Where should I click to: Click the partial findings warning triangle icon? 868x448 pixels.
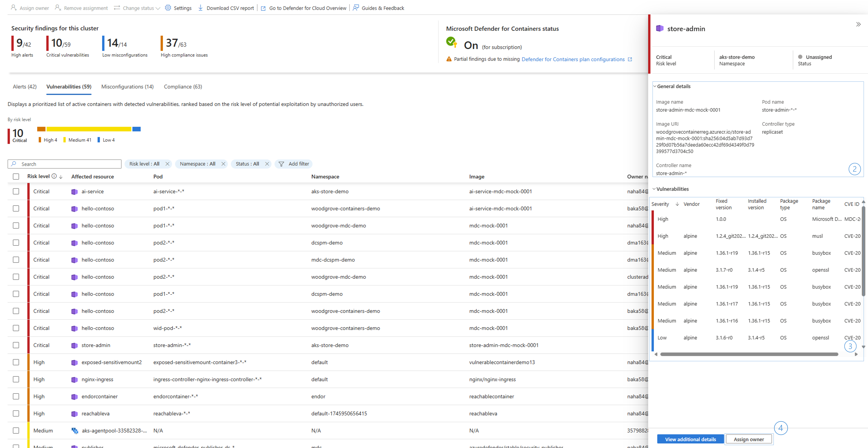tap(449, 59)
